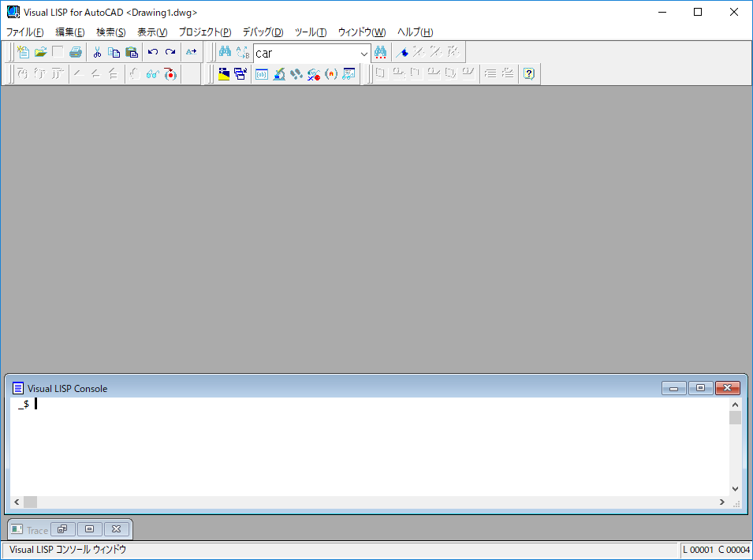The width and height of the screenshot is (753, 560).
Task: Click the Help question mark icon
Action: tap(529, 74)
